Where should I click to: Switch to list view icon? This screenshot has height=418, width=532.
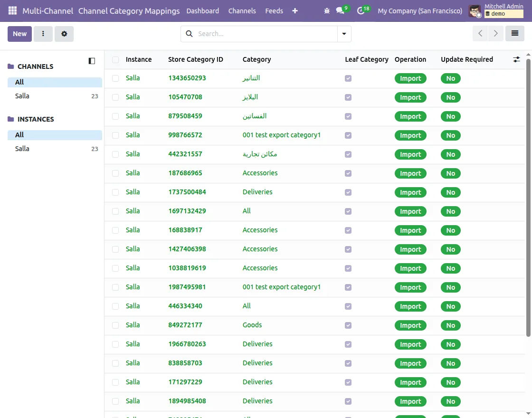click(x=514, y=33)
